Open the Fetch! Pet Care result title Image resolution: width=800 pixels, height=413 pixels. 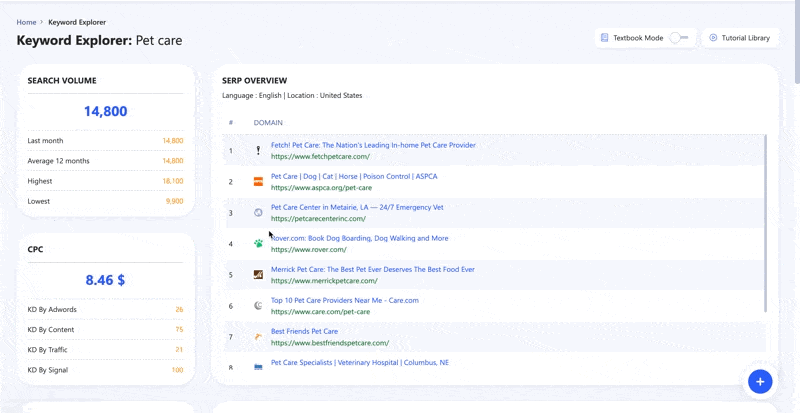[373, 145]
